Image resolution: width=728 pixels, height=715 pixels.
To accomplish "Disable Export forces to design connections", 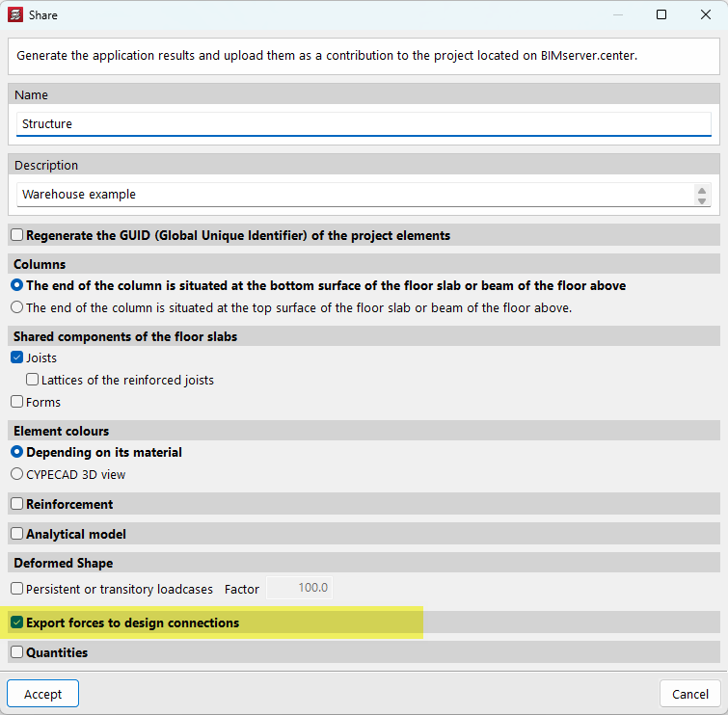I will point(17,622).
